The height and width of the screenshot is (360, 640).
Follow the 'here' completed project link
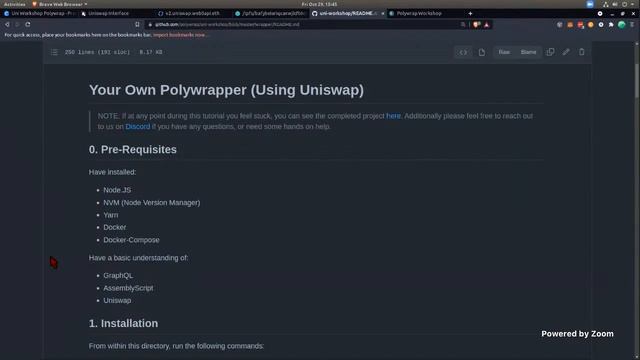pos(393,116)
